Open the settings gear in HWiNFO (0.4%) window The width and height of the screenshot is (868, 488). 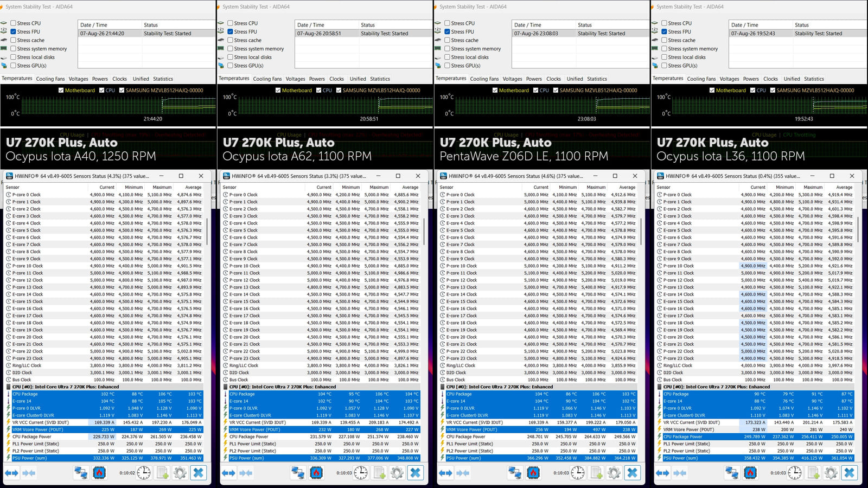click(831, 473)
